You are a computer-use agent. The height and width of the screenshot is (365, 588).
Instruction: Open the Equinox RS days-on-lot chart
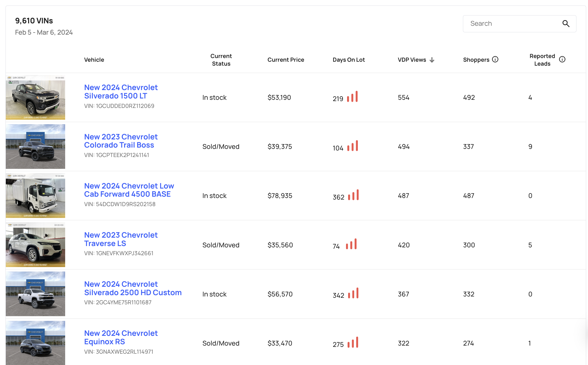pyautogui.click(x=353, y=343)
